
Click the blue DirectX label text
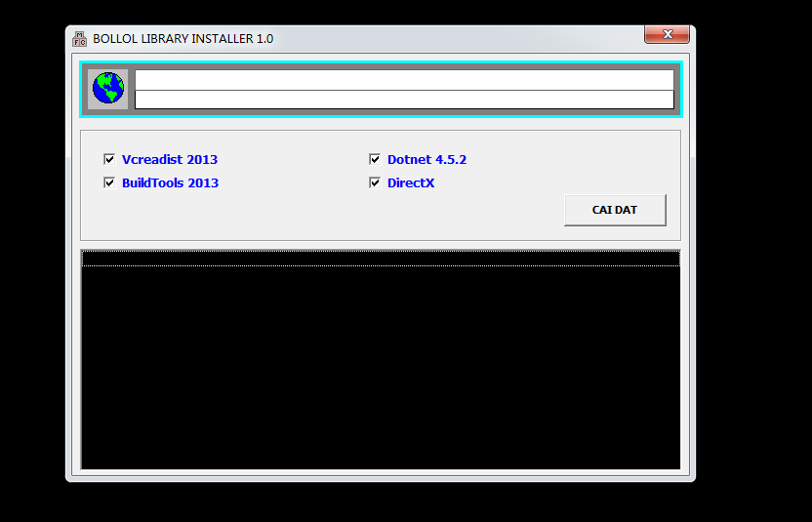click(x=411, y=182)
